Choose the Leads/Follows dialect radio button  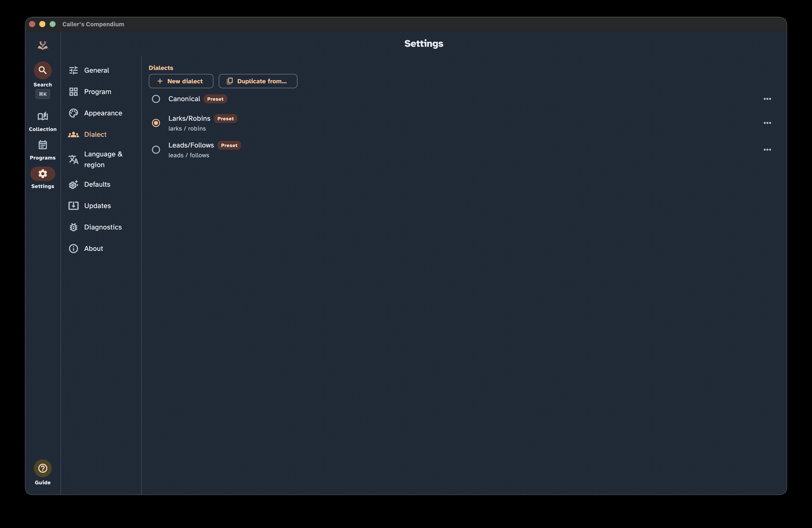pos(156,150)
